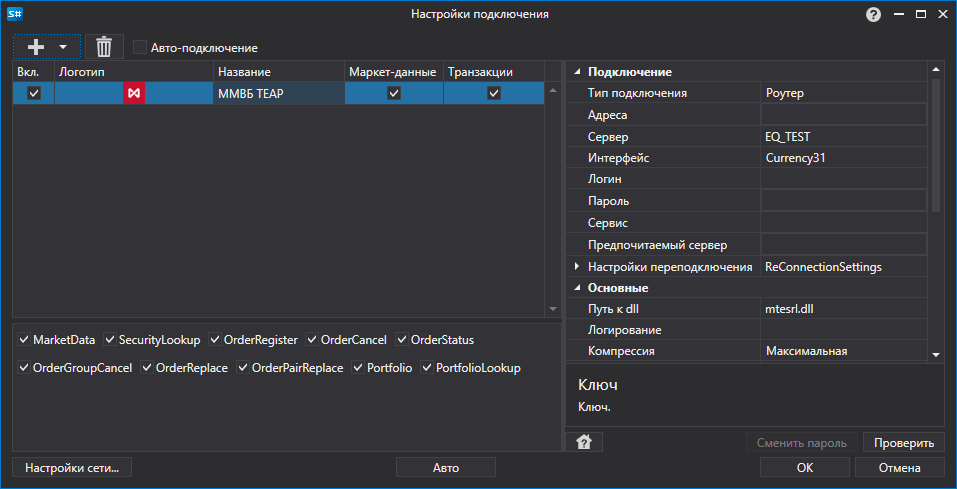Delete the connection with the trash icon
957x489 pixels.
(104, 47)
